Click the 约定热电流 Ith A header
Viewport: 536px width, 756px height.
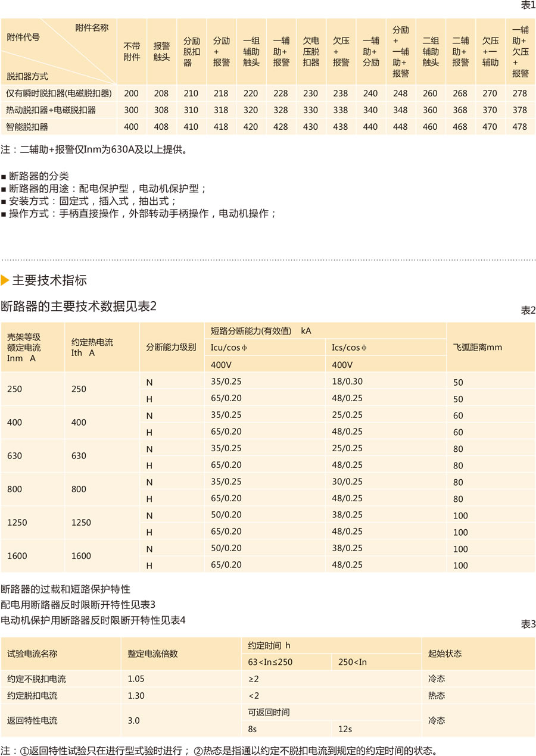[92, 347]
